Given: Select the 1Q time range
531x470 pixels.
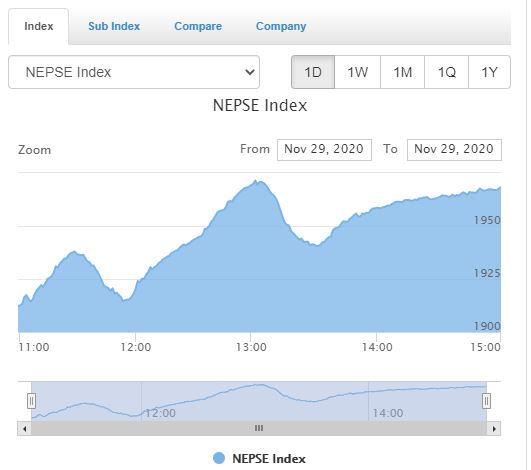Looking at the screenshot, I should click(x=447, y=72).
